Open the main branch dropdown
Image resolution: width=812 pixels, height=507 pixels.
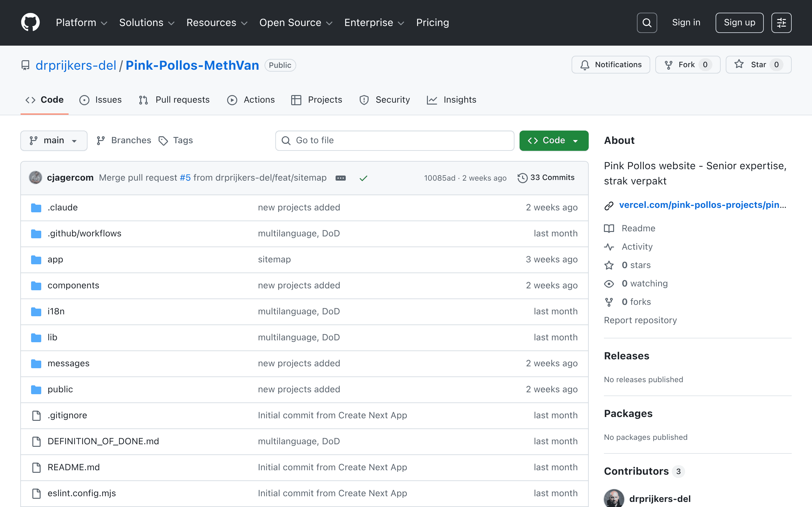(x=54, y=140)
